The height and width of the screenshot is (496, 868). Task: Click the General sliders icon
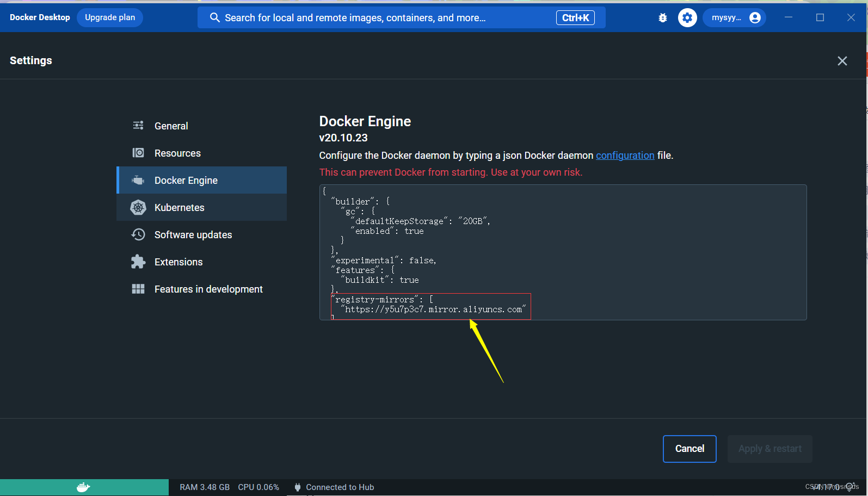tap(138, 126)
